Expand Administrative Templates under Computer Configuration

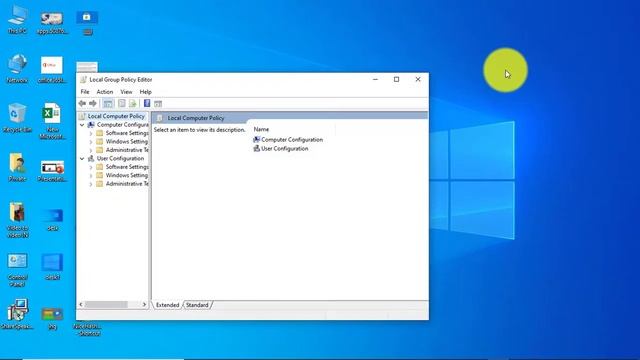[91, 150]
